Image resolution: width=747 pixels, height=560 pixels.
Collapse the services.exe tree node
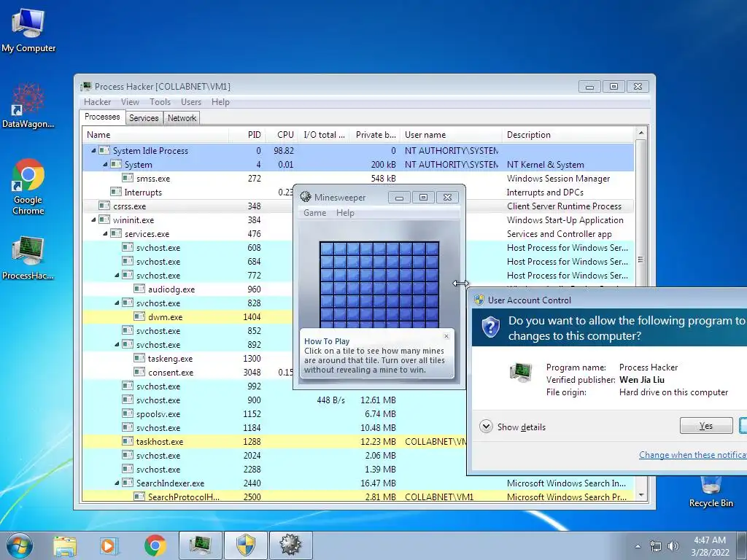[x=105, y=234]
